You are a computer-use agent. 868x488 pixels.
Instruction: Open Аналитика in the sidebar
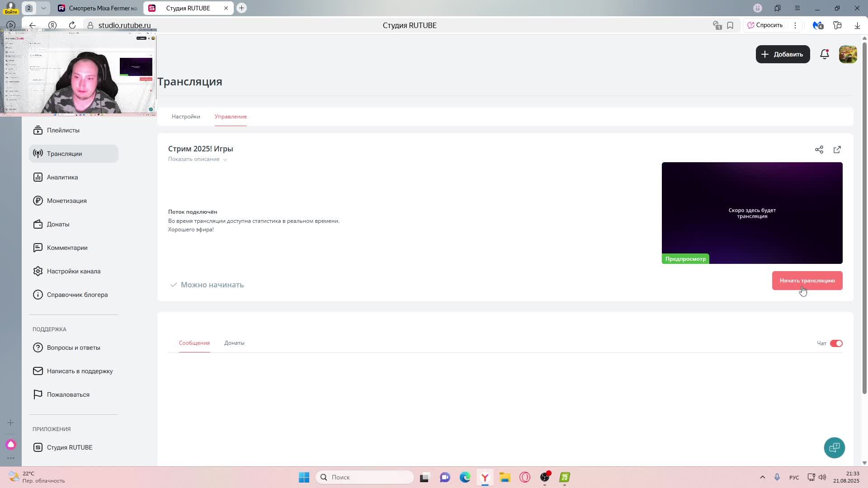62,177
